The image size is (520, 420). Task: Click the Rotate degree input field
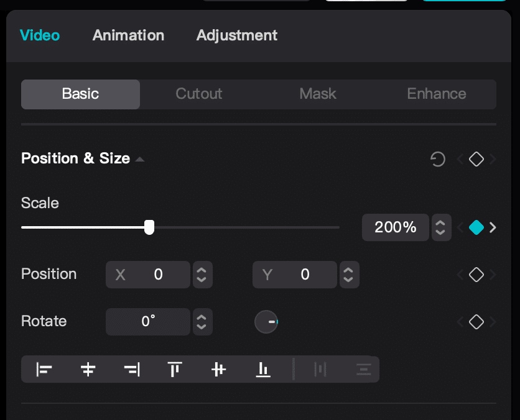pyautogui.click(x=148, y=322)
